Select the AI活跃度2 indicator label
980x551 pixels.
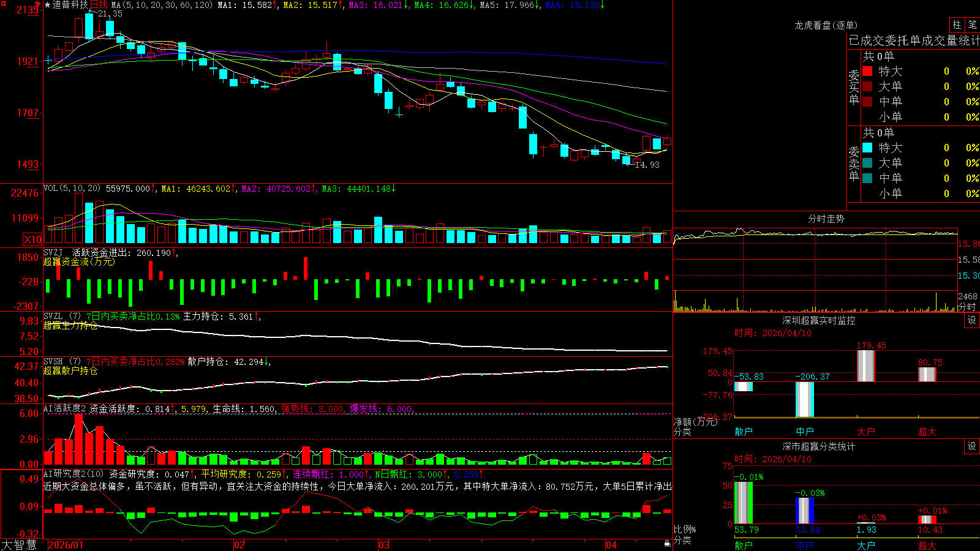[x=65, y=408]
